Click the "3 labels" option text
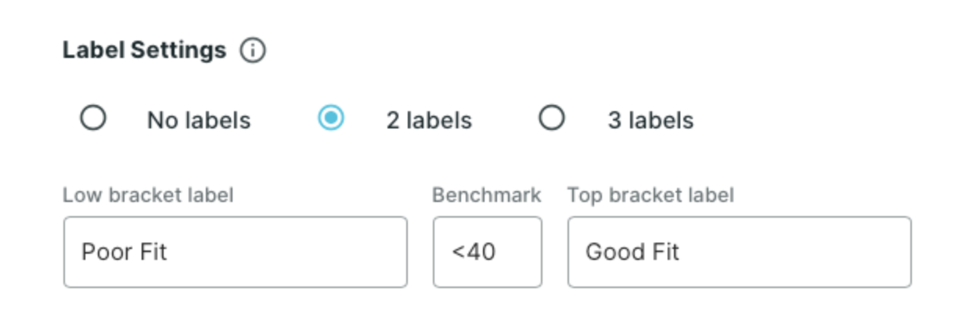980x321 pixels. tap(650, 121)
